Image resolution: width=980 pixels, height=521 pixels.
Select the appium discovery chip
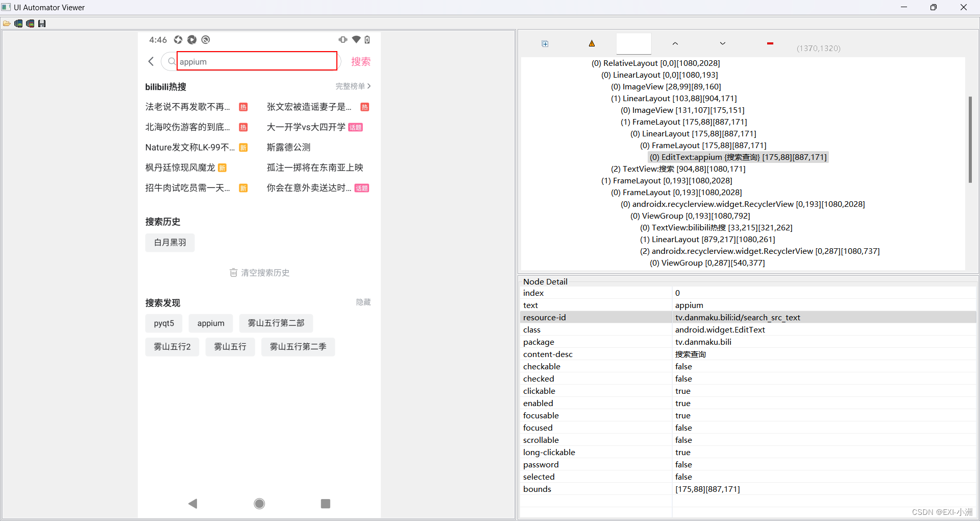(x=211, y=323)
